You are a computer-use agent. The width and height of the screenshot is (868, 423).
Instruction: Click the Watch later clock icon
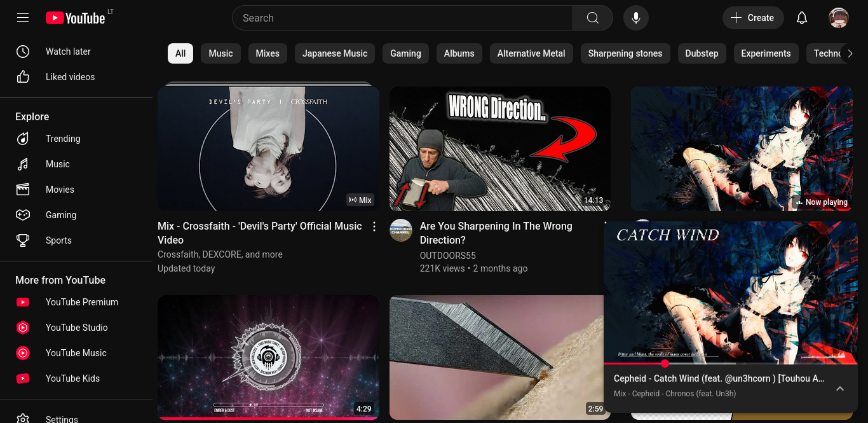click(x=23, y=52)
